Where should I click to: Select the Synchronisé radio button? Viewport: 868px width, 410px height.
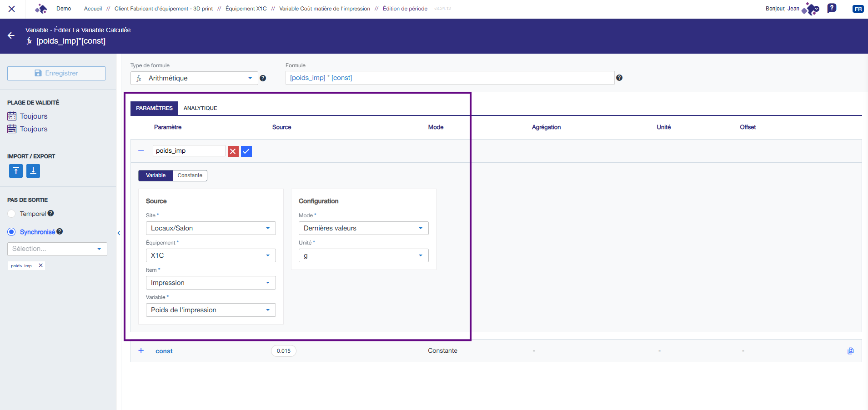tap(12, 232)
